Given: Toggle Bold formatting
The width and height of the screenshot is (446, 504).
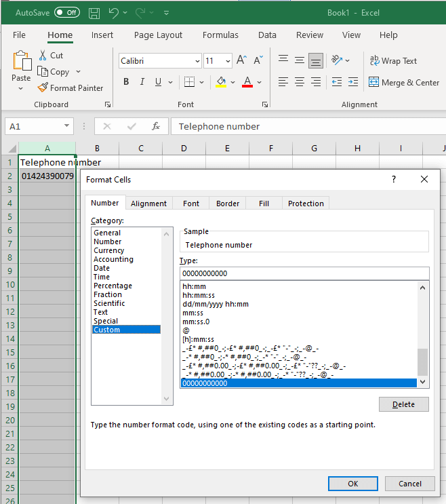Looking at the screenshot, I should tap(126, 82).
